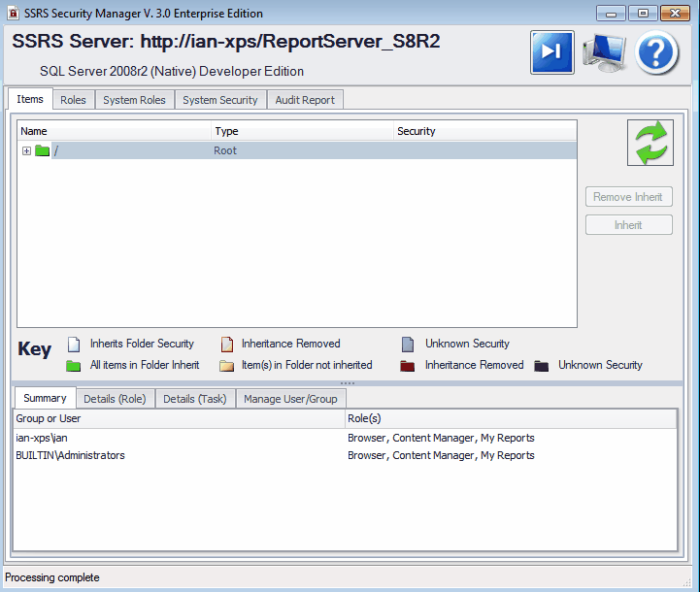
Task: Open the computer monitor server icon
Action: coord(604,52)
